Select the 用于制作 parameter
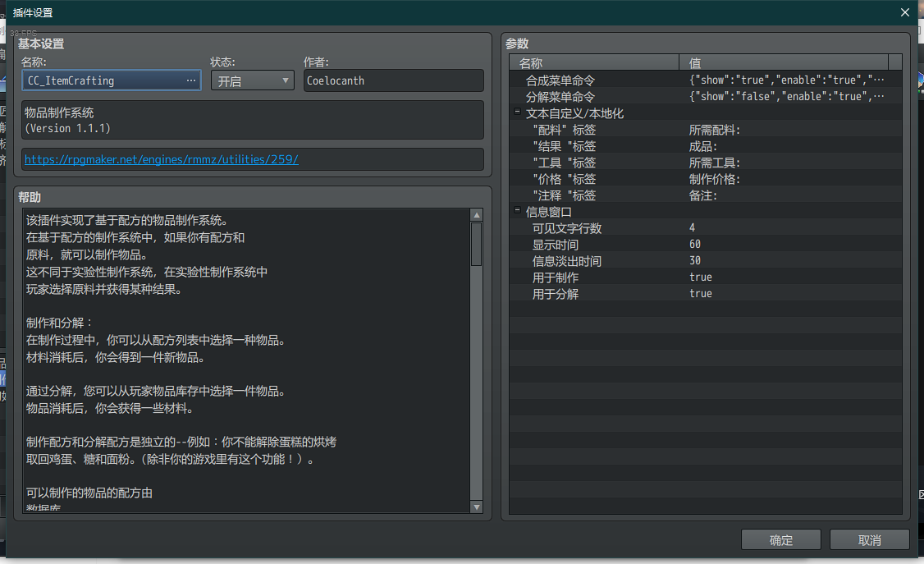This screenshot has height=564, width=924. coord(706,277)
